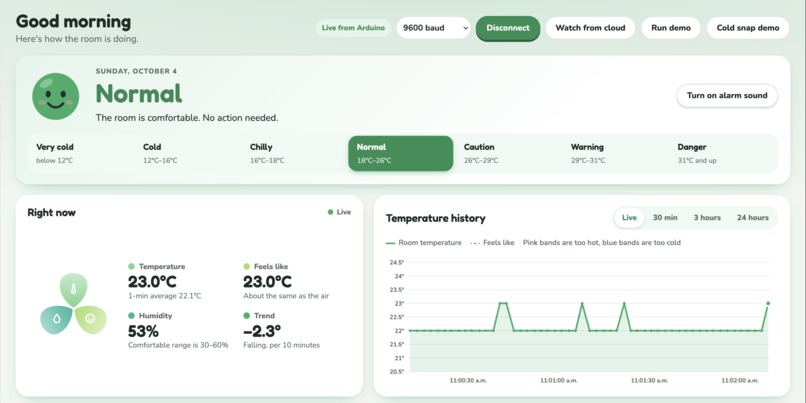Click the Room temperature legend entry

[424, 243]
